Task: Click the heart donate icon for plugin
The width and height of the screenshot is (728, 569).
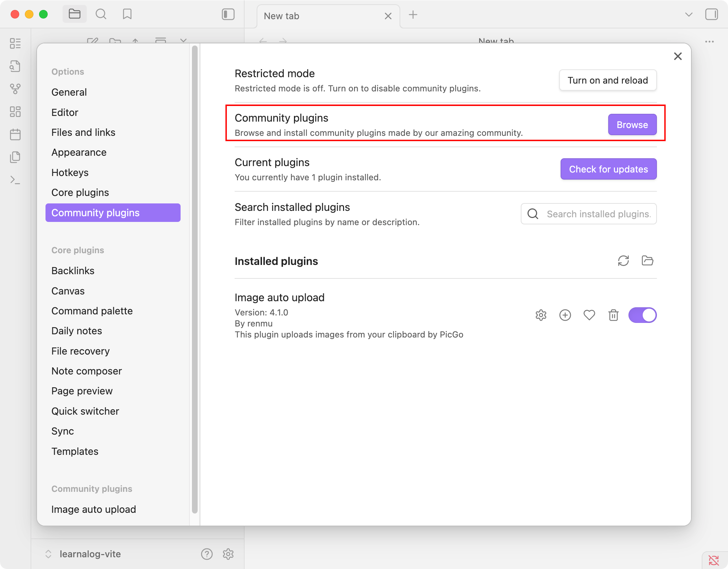Action: 589,315
